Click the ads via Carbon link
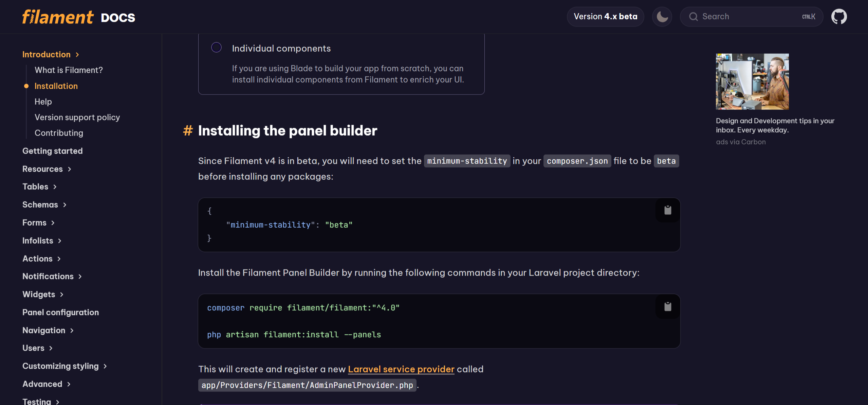Screen dimensions: 868x405 coord(741,142)
